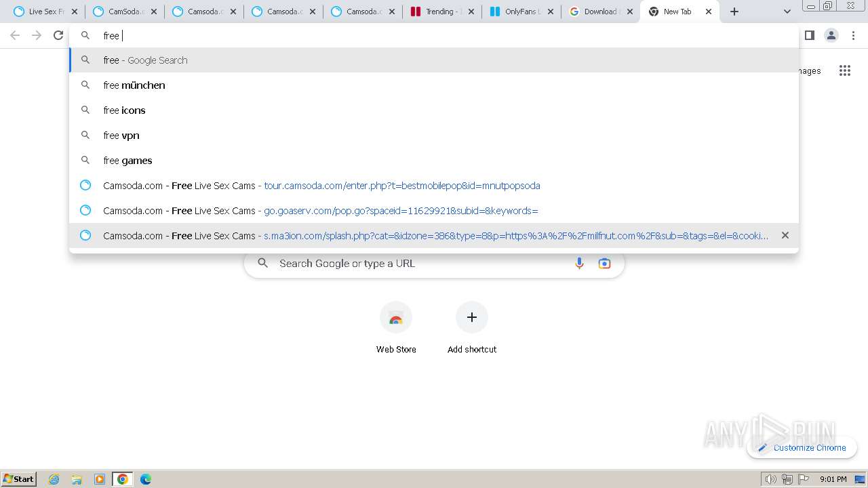The width and height of the screenshot is (868, 488).
Task: Switch to the Live Sex tab
Action: [45, 12]
